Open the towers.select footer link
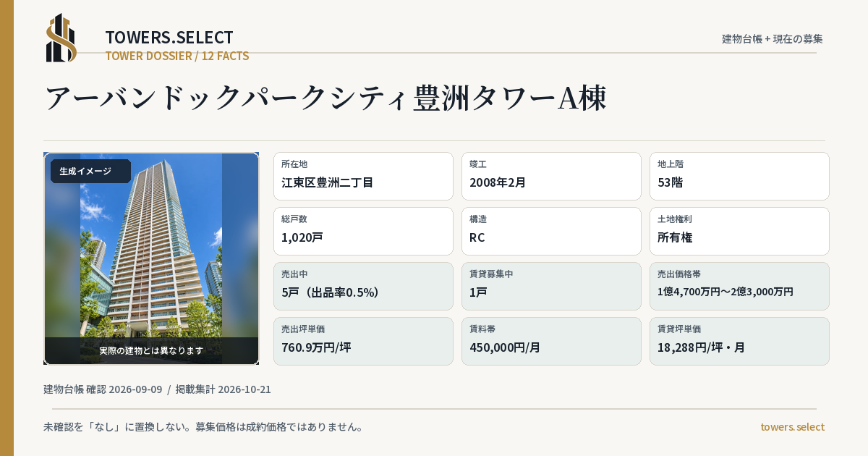The height and width of the screenshot is (456, 868). (792, 427)
